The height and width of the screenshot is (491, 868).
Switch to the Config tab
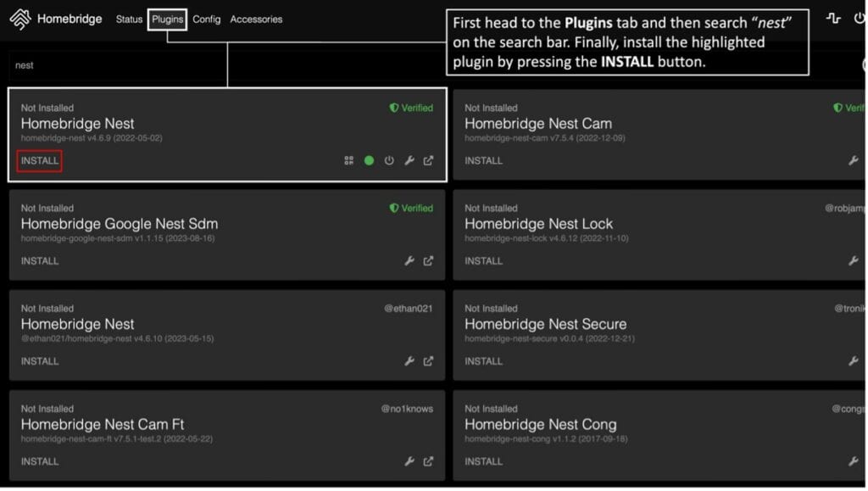pyautogui.click(x=207, y=20)
